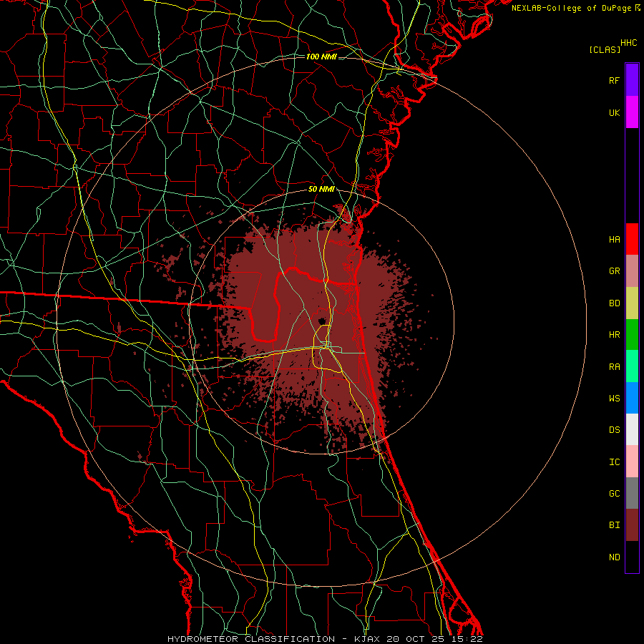Select the GR pink legend swatch
The height and width of the screenshot is (644, 644).
632,271
